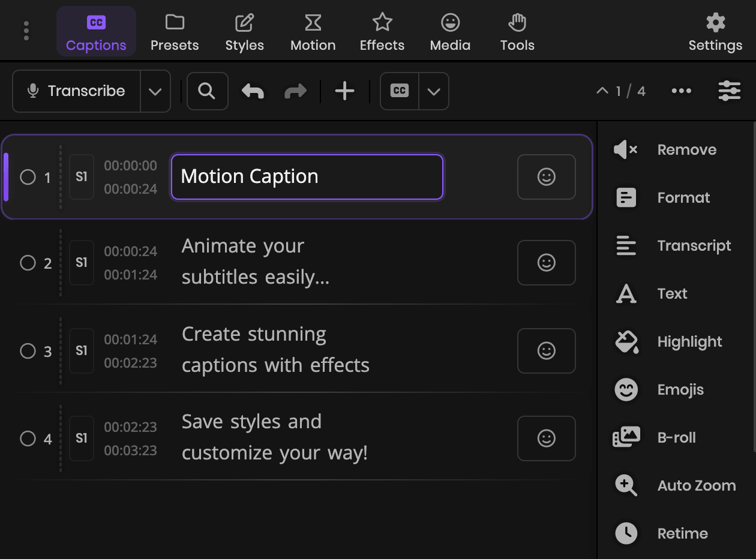This screenshot has width=756, height=559.
Task: Click end time 00:03:23 of caption 4
Action: (131, 450)
